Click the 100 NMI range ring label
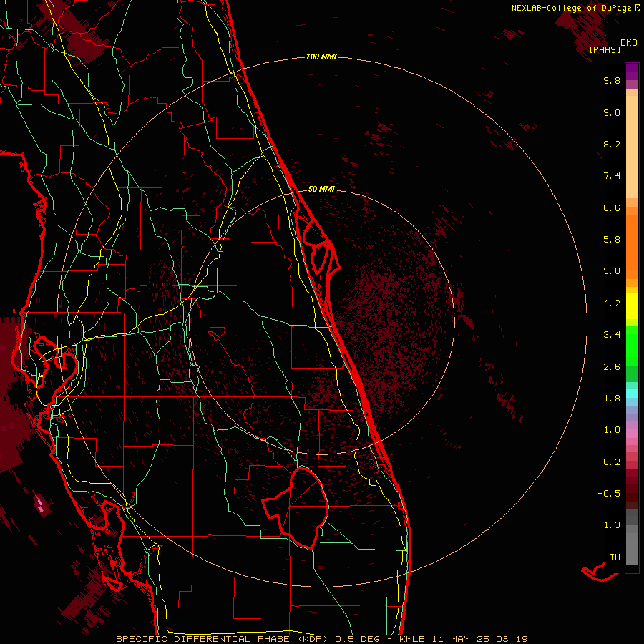644x644 pixels. click(321, 57)
